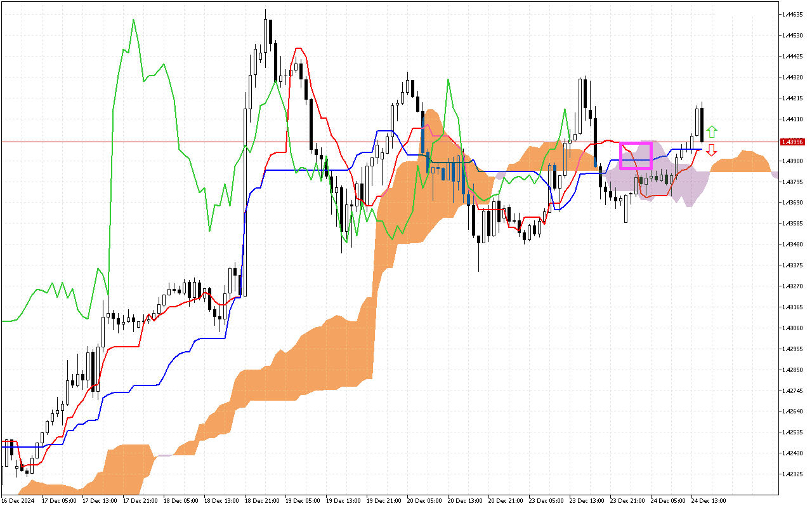Pick the 1.44215 value on price scale
Viewport: 812px width, 508px height.
793,98
